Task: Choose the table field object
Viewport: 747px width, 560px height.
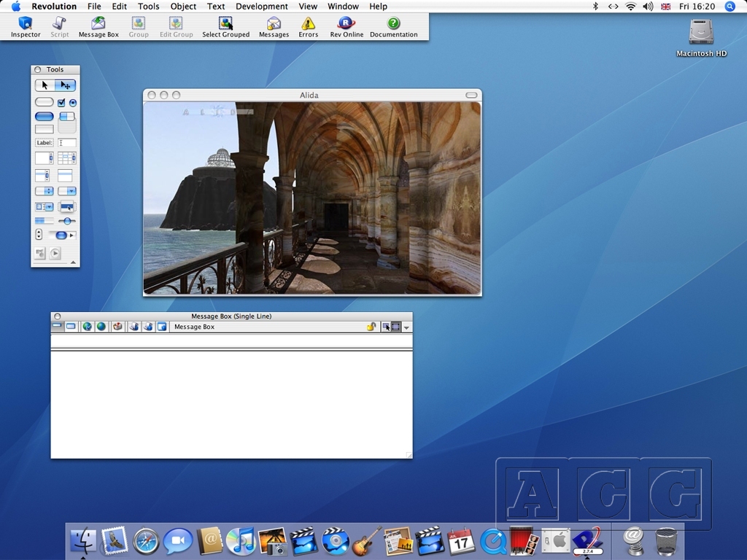Action: pos(66,158)
